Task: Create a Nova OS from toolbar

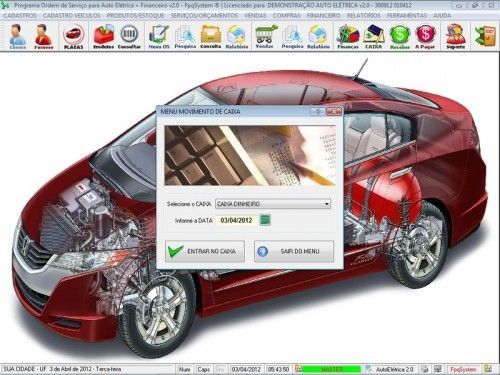Action: pyautogui.click(x=159, y=37)
